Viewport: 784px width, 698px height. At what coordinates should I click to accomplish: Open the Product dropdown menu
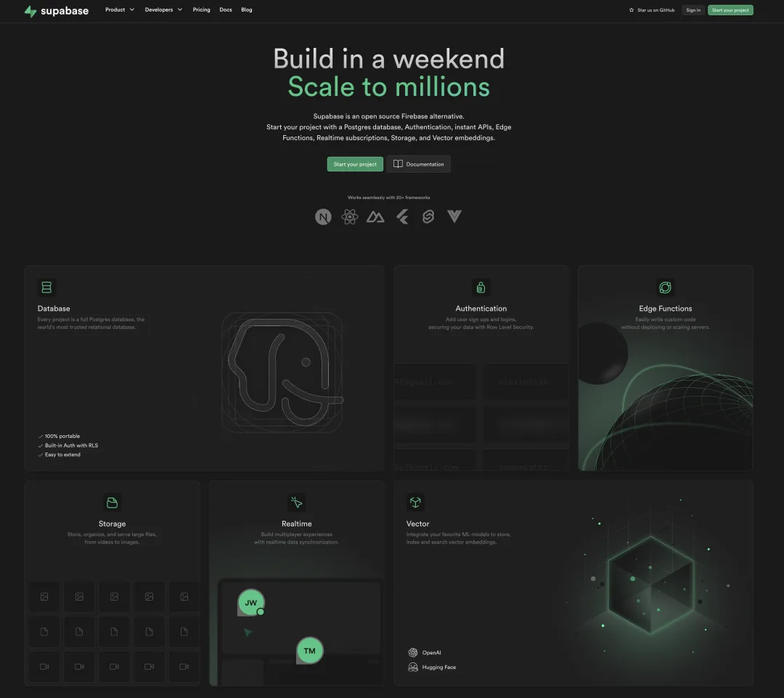120,9
